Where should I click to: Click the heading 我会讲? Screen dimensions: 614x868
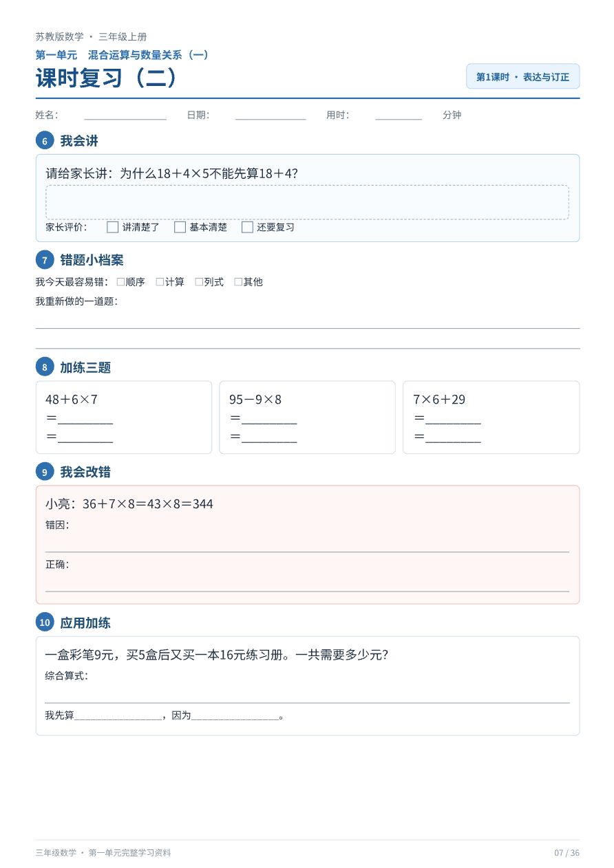click(x=79, y=141)
